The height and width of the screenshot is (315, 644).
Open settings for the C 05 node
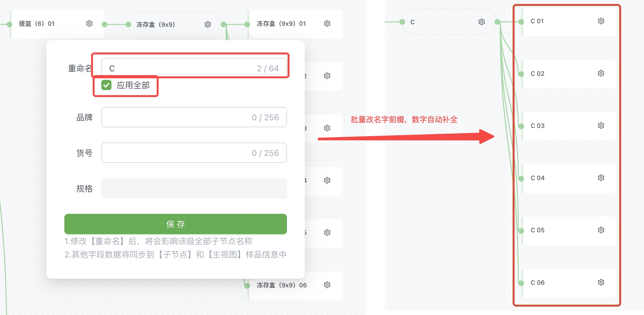(x=601, y=230)
